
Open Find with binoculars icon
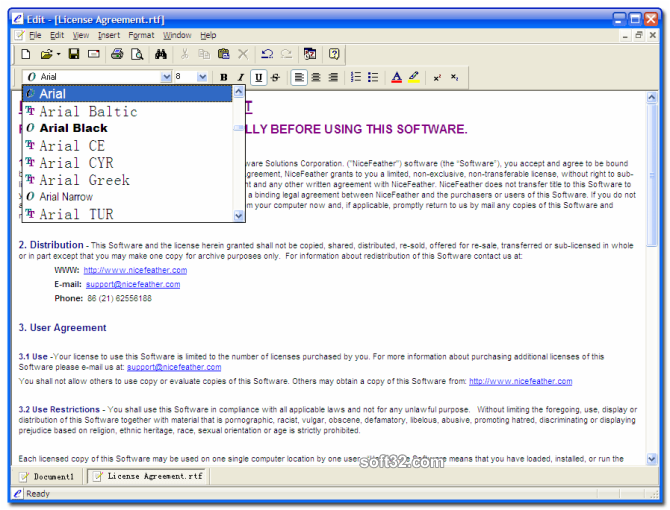(x=161, y=54)
